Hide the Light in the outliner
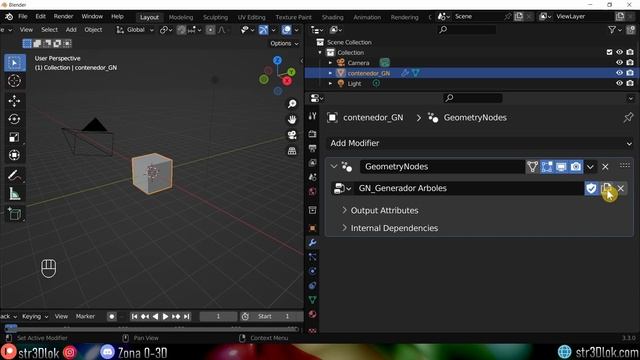Screen dimensions: 640x360 619,83
